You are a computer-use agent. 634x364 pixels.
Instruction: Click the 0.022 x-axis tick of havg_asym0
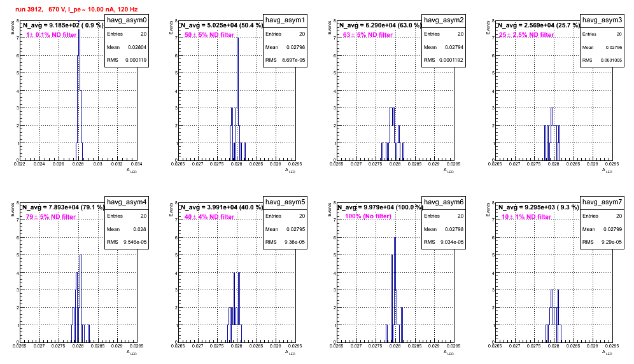point(19,164)
